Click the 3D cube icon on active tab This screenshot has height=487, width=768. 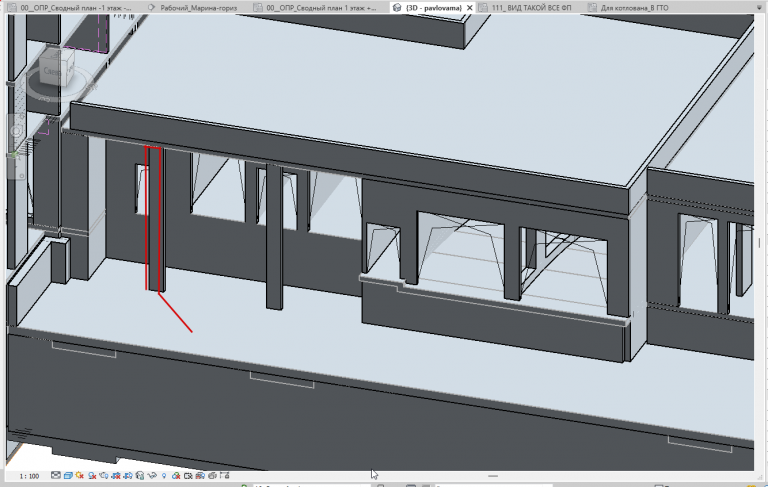pos(397,7)
